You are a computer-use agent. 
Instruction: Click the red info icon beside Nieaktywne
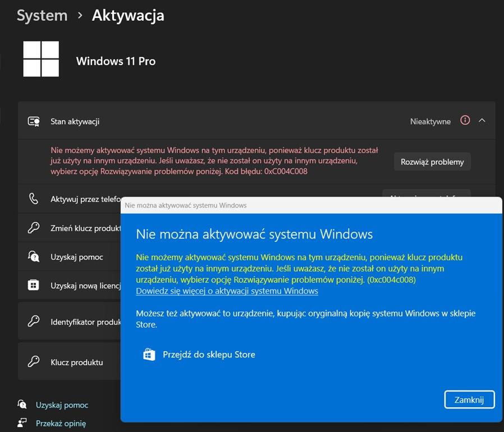coord(465,120)
